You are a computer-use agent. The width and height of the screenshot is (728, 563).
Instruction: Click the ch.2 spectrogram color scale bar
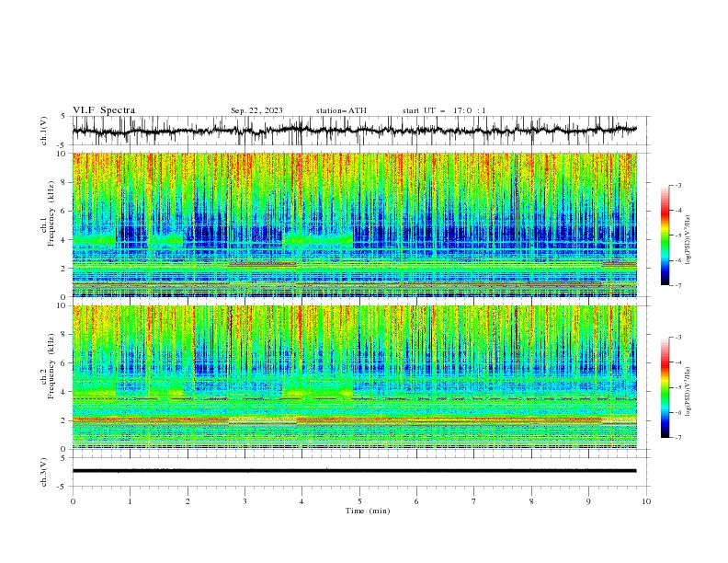pyautogui.click(x=665, y=387)
